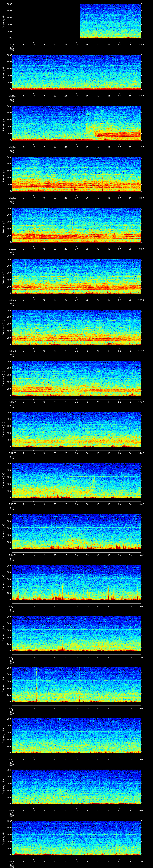Click the 12:07:00 time axis label

click(x=12, y=197)
